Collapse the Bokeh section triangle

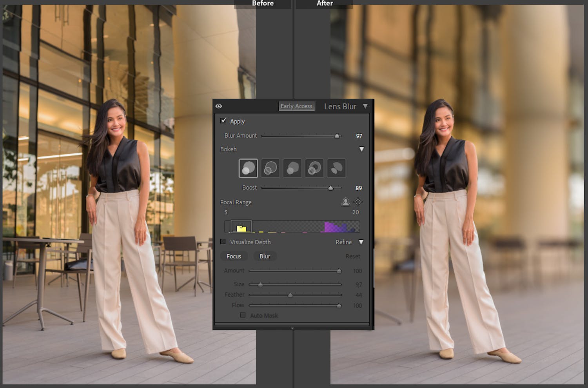[361, 149]
